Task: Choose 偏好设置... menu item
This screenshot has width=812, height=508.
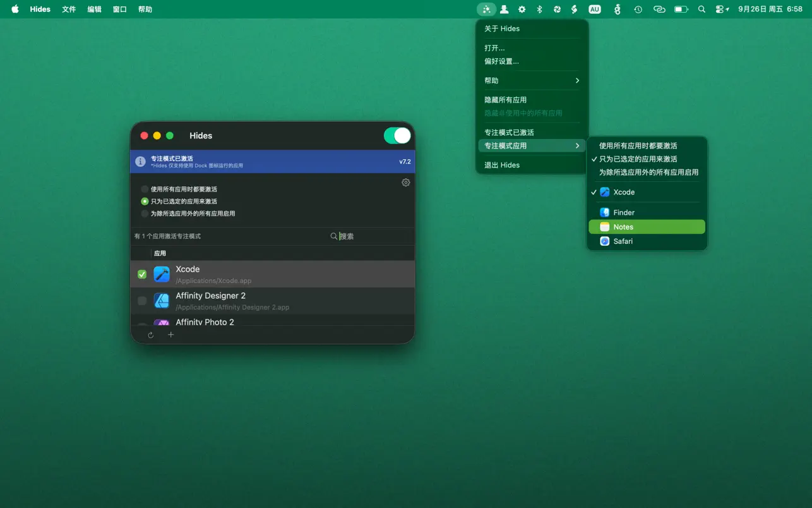Action: point(532,61)
